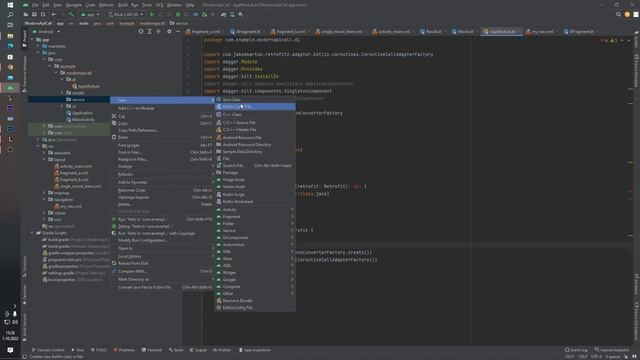The width and height of the screenshot is (640, 360).
Task: Collapse the layout folder in the project tree
Action: click(x=44, y=160)
